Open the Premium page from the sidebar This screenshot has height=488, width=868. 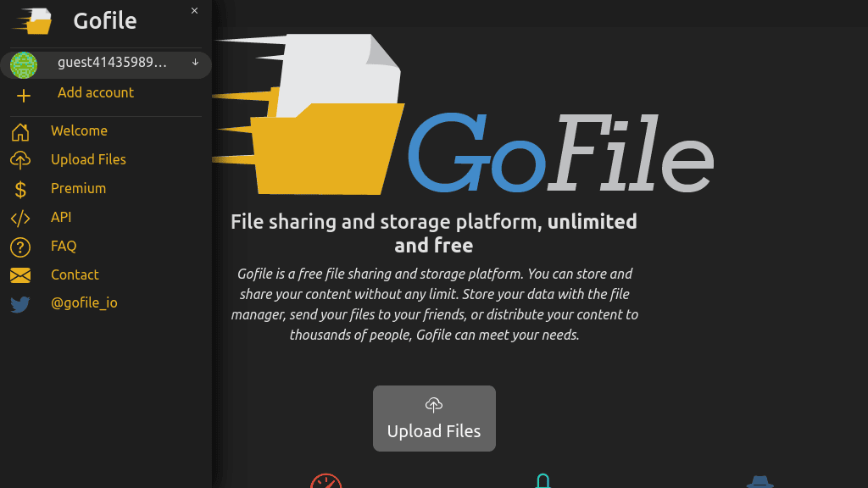(x=80, y=188)
